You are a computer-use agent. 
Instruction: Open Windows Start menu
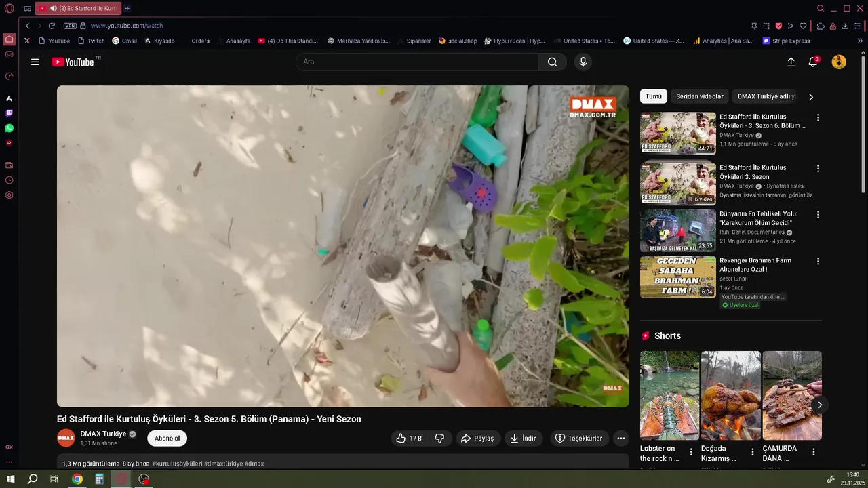[11, 479]
